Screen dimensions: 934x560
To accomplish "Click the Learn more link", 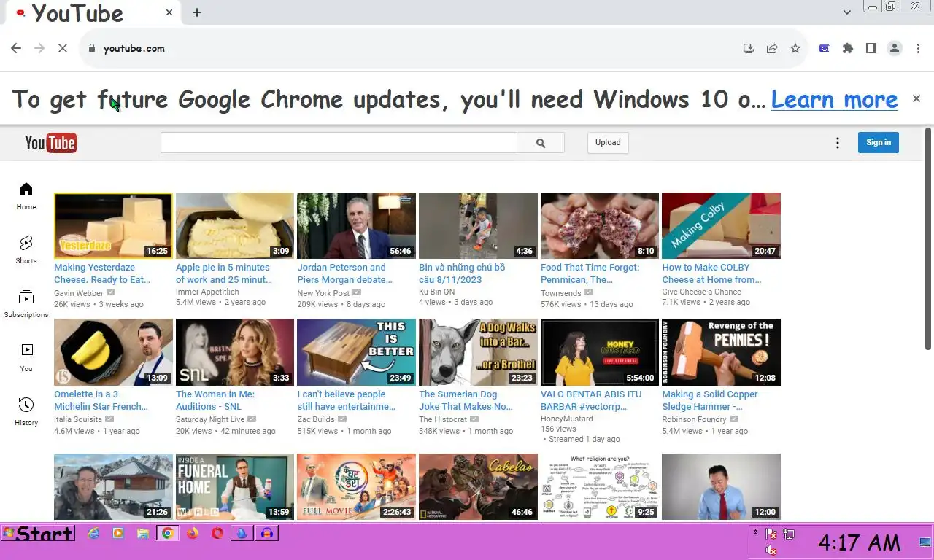I will pos(834,99).
